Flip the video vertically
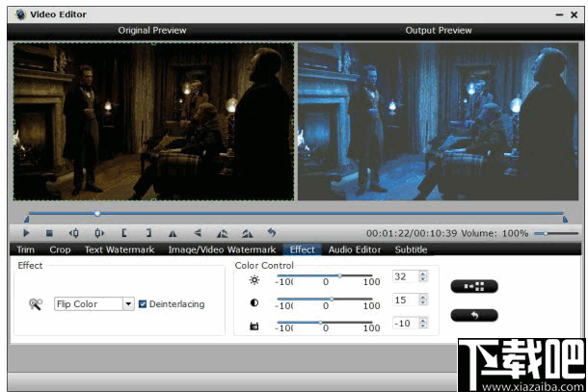The image size is (588, 392). [x=198, y=233]
